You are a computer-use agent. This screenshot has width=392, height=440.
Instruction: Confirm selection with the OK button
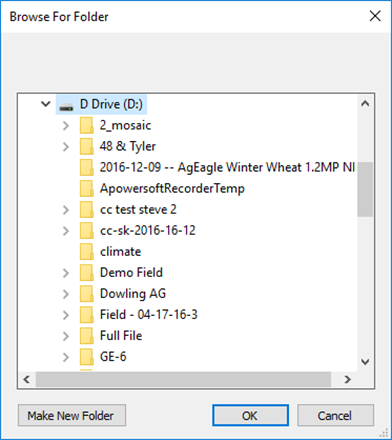tap(250, 415)
